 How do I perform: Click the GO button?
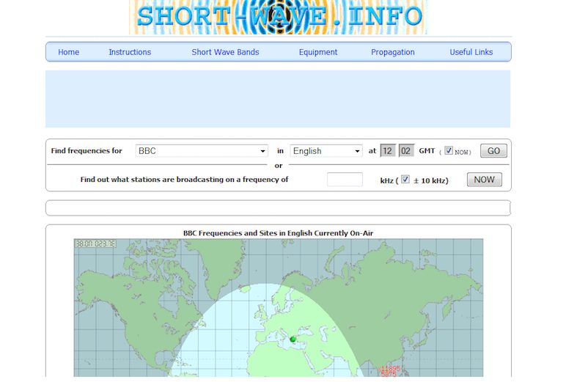point(493,151)
